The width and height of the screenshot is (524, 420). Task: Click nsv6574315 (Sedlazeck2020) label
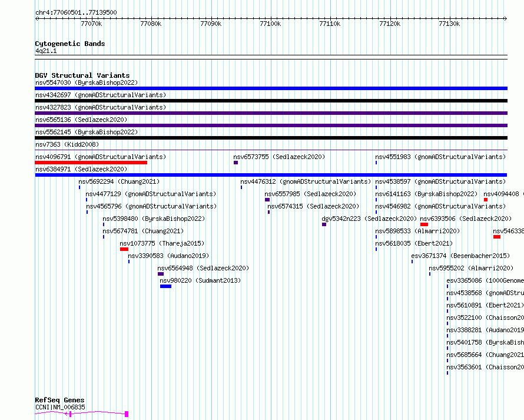click(x=313, y=206)
